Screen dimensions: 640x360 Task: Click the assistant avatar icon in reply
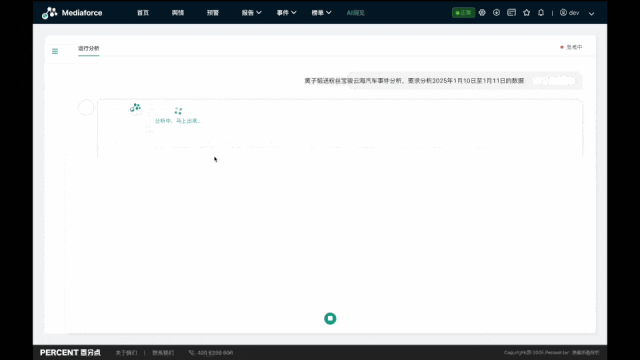point(136,108)
